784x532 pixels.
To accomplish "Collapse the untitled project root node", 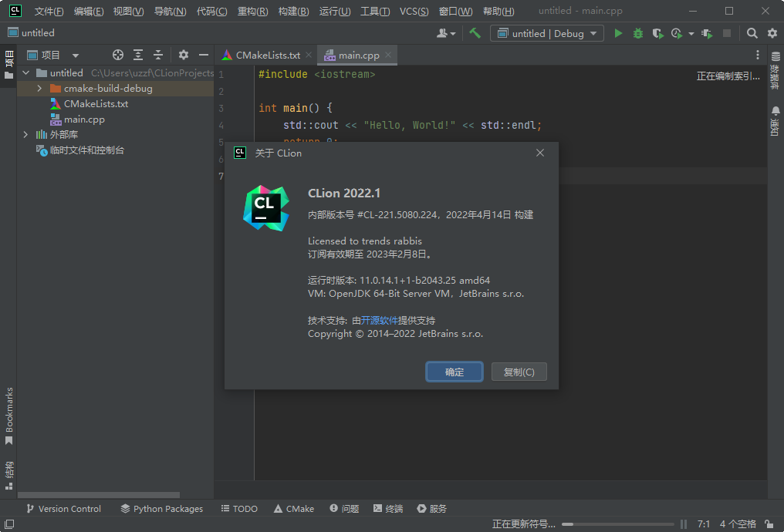I will click(26, 73).
